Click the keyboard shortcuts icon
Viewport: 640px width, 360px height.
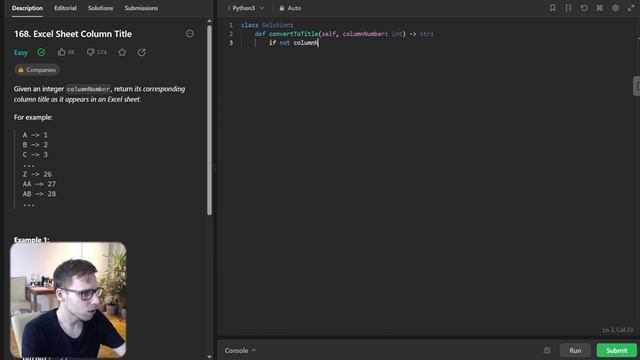[x=600, y=8]
